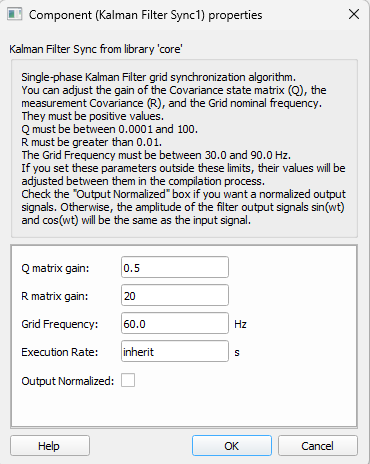Confirm the settings with OK
The height and width of the screenshot is (464, 370).
232,446
